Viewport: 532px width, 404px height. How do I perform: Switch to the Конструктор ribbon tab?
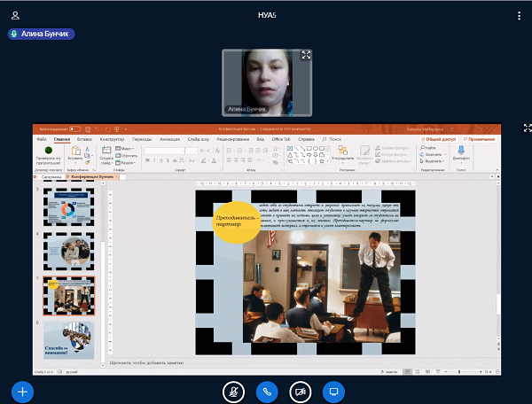(x=112, y=139)
